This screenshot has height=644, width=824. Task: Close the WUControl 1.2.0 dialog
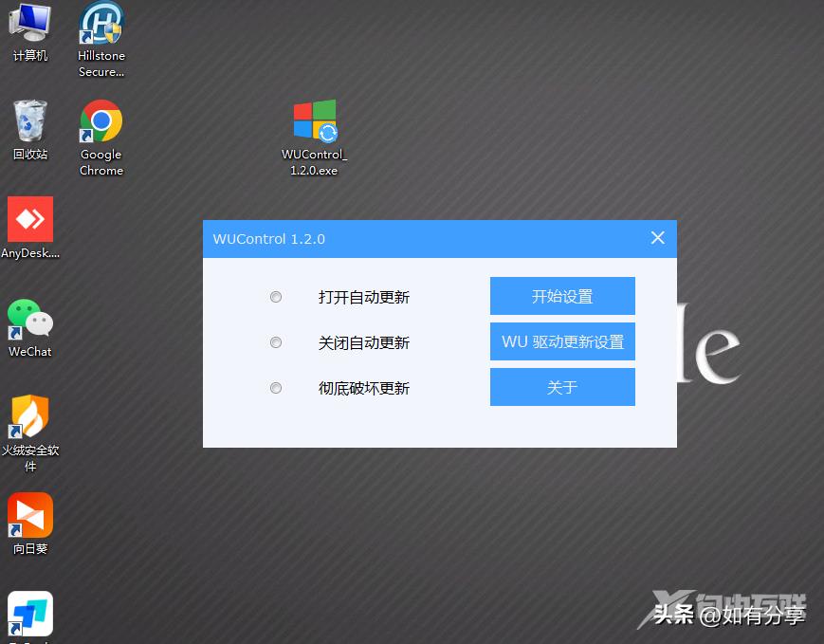pos(658,238)
